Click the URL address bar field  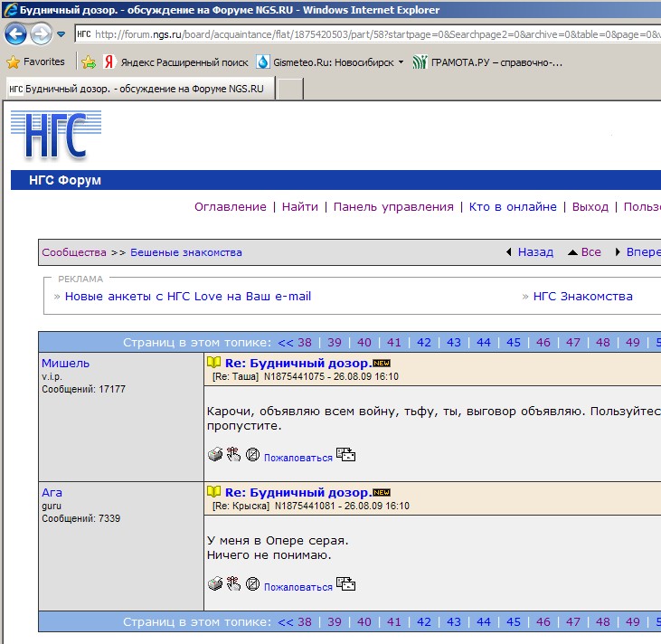pyautogui.click(x=368, y=34)
